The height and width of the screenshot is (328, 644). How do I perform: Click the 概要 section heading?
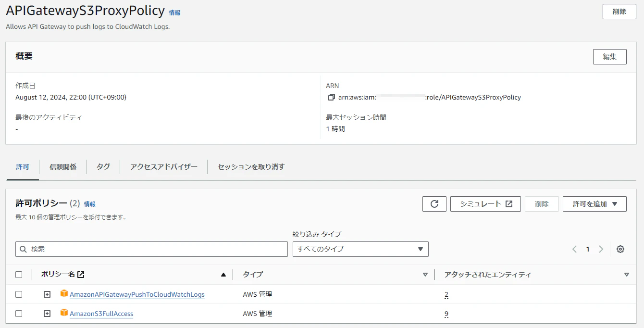coord(24,56)
